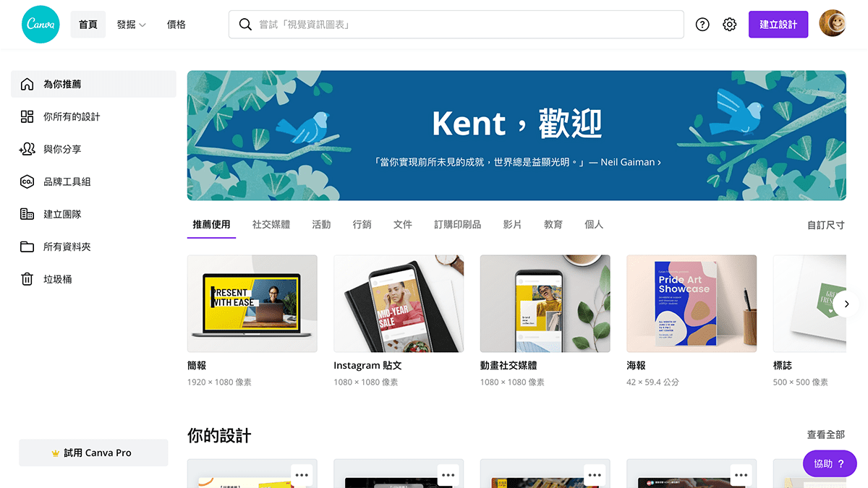Click the 建立設計 button

778,24
